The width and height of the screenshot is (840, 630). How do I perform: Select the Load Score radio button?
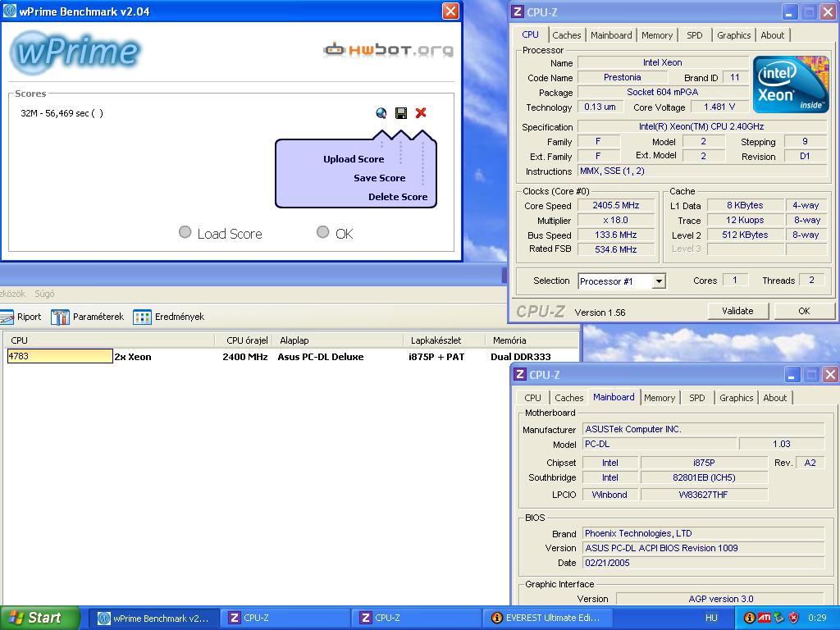[x=185, y=232]
